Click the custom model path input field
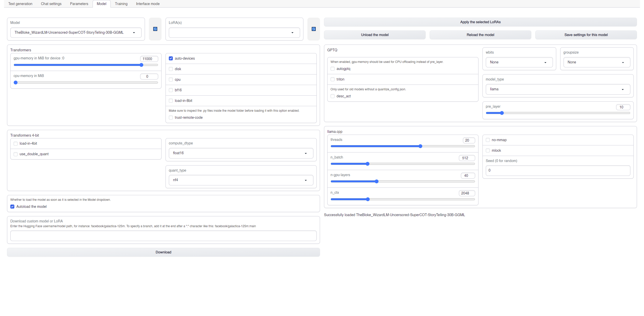 pos(163,236)
